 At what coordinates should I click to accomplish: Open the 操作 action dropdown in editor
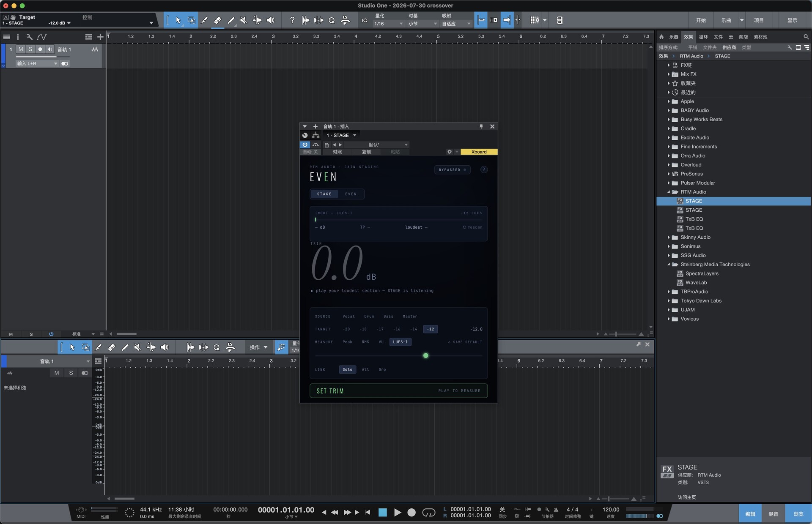[259, 347]
